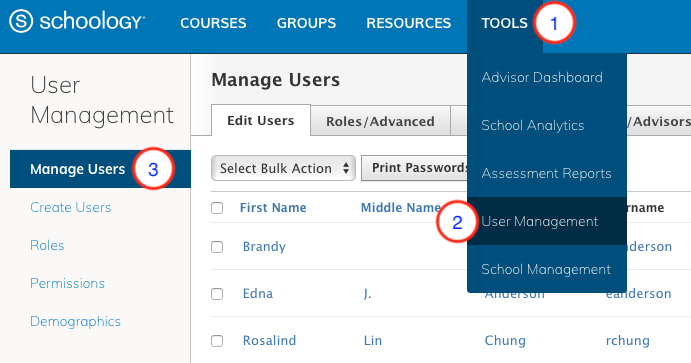
Task: Go to School Management menu item
Action: (x=547, y=269)
